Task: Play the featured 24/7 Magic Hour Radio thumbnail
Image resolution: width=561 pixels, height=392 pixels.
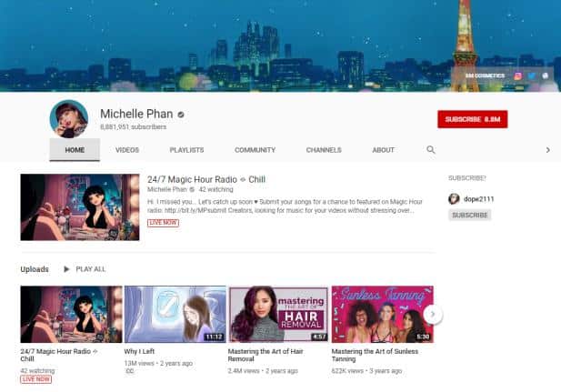Action: 80,207
